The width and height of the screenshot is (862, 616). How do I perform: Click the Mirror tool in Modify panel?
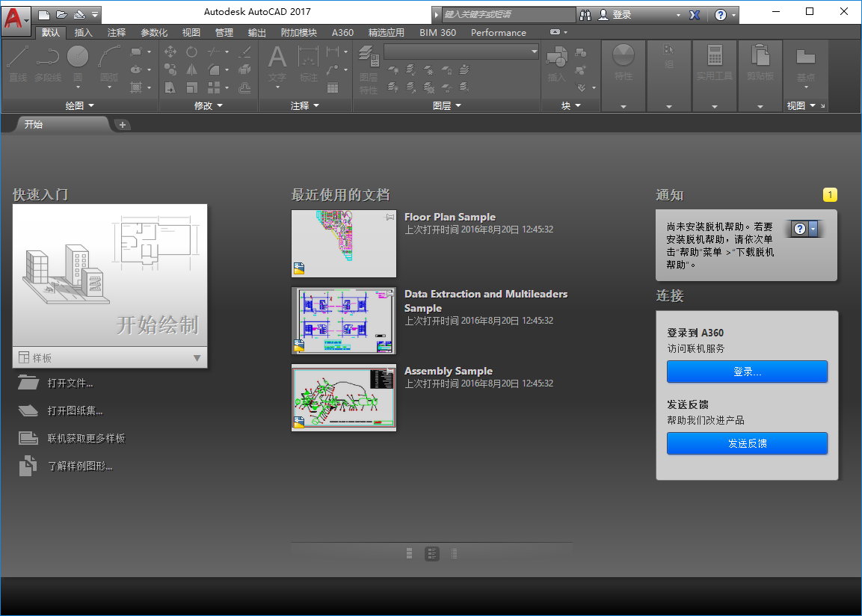click(x=191, y=70)
